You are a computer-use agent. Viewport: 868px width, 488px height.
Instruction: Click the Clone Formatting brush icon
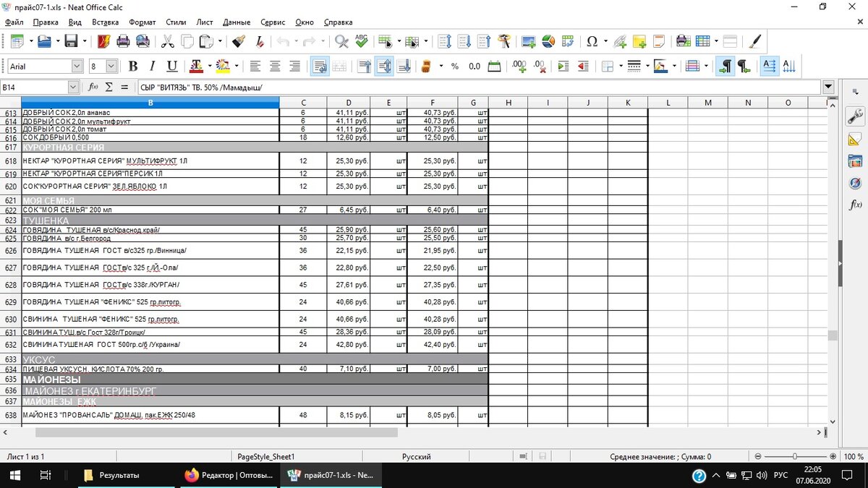click(239, 41)
